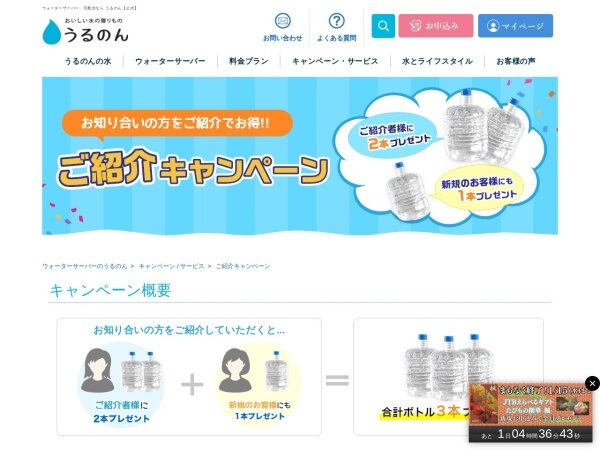Viewport: 600px width, 450px height.
Task: Open the 料金プラン menu item
Action: click(249, 61)
